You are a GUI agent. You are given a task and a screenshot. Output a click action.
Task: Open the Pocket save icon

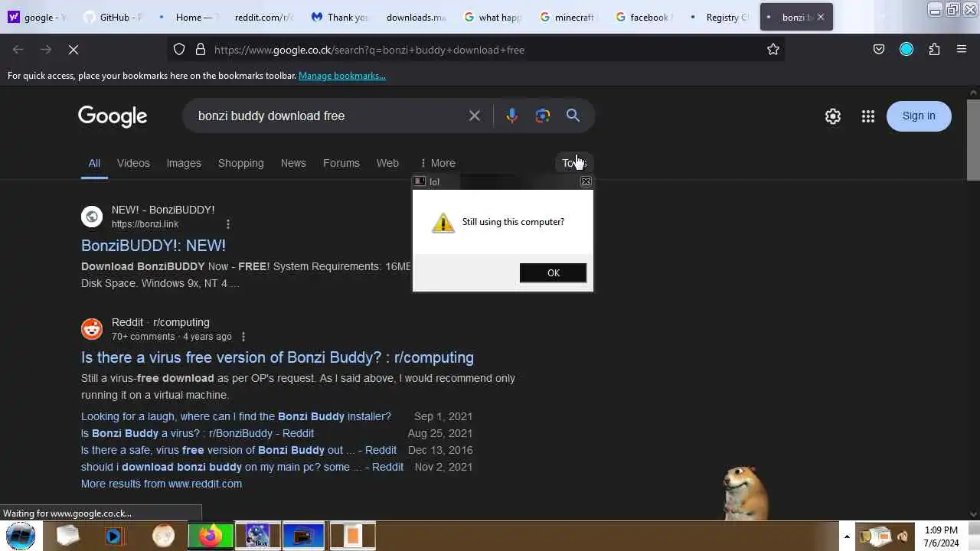coord(879,50)
